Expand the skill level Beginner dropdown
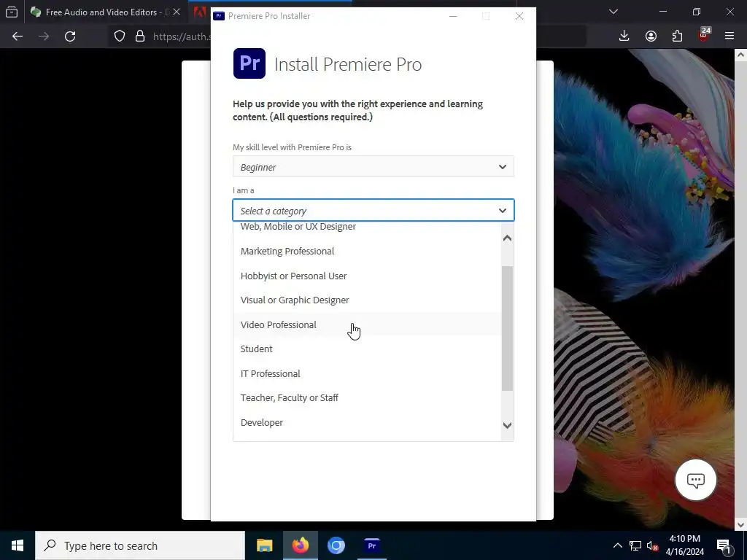Viewport: 747px width, 560px height. tap(373, 167)
